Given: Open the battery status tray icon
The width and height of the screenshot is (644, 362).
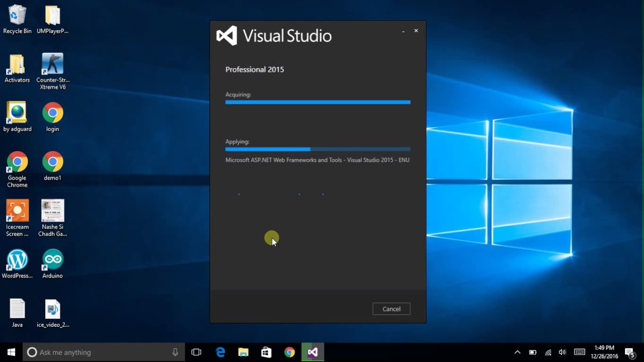Looking at the screenshot, I should coord(533,352).
